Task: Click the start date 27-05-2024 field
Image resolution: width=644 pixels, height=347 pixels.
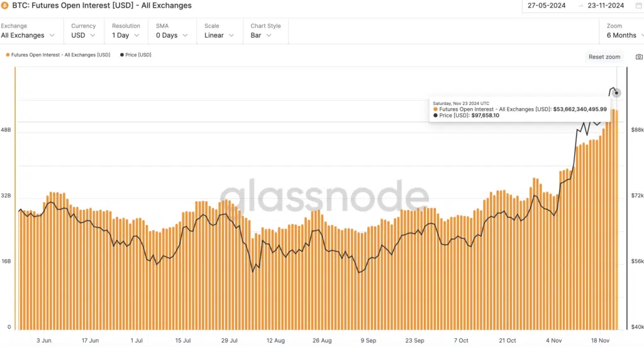Action: point(547,6)
